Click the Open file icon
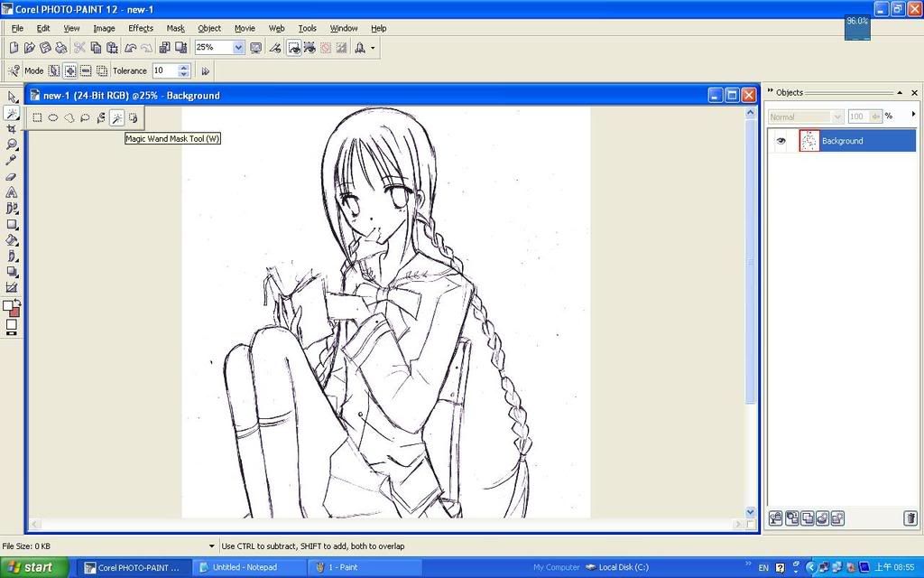 tap(29, 48)
